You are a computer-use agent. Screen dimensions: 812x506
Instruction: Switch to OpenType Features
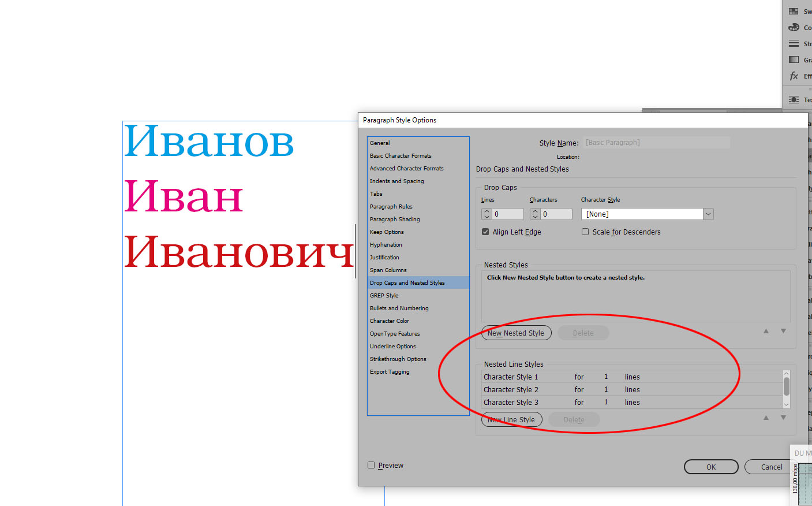418,333
